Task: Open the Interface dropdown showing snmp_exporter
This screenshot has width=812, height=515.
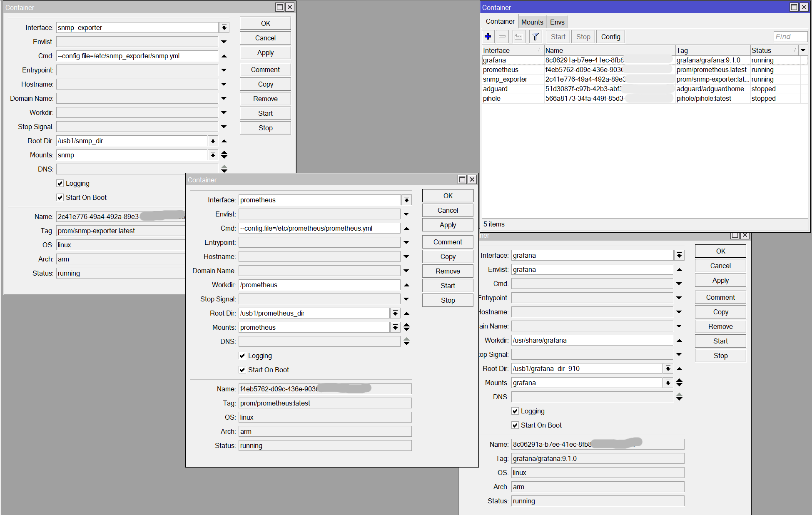Action: 224,27
